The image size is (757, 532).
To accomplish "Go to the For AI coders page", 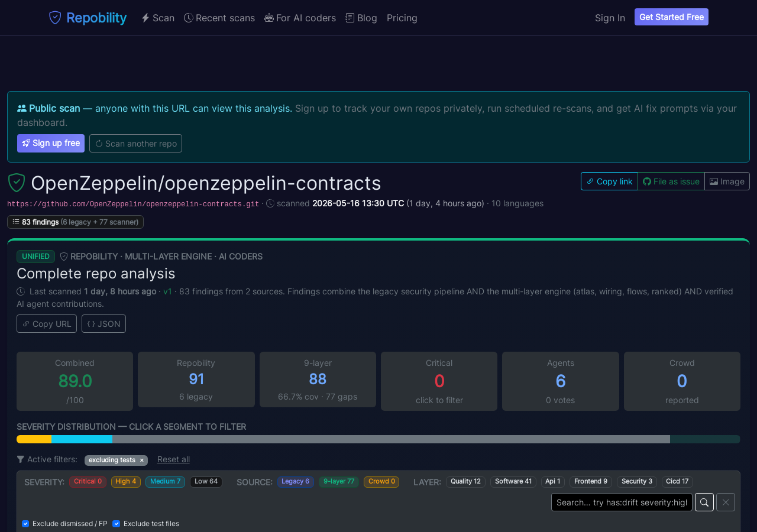I will click(x=300, y=18).
